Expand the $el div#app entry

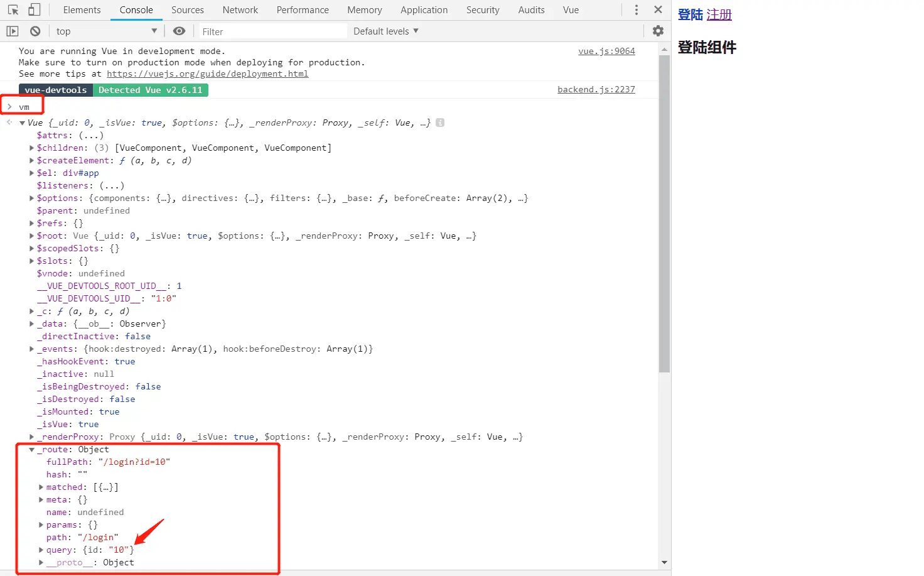(31, 173)
